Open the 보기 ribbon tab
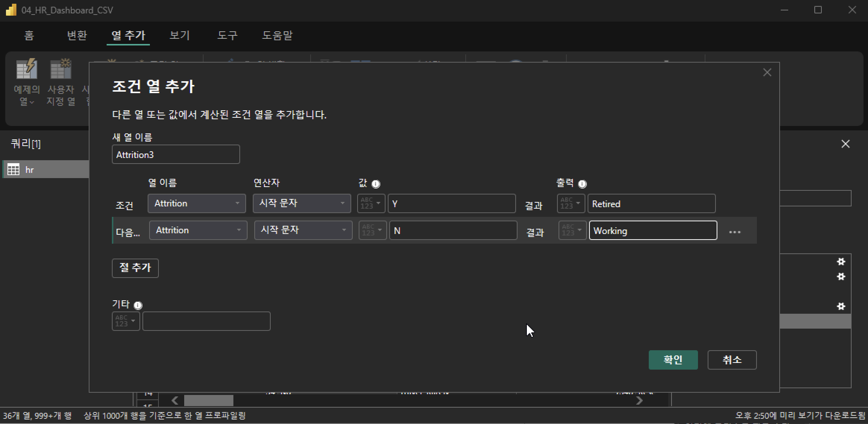Screen dimensions: 868x424 (180, 35)
